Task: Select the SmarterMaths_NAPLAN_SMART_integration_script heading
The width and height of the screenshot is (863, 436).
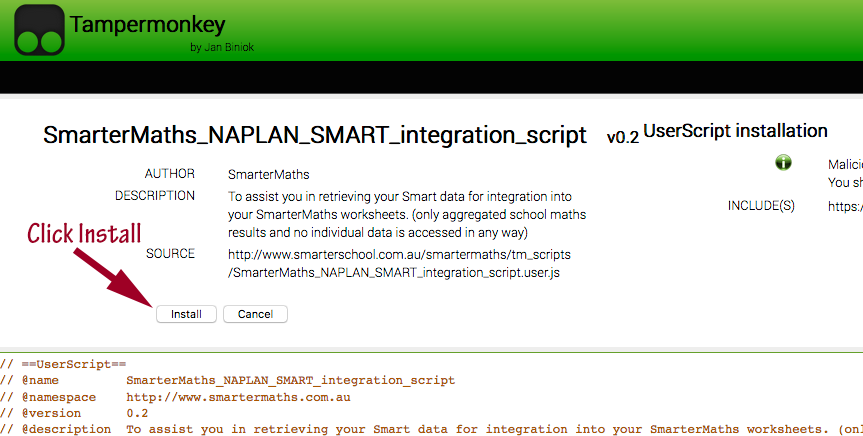Action: [x=315, y=136]
